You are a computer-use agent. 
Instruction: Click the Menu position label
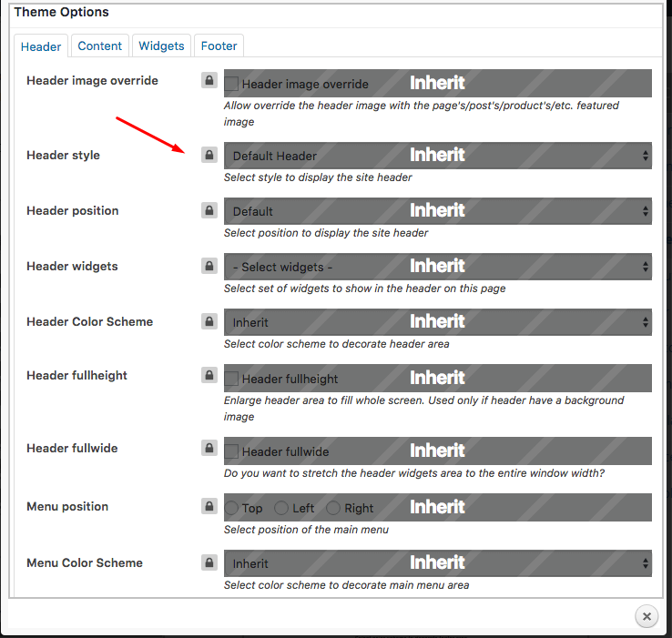[x=67, y=506]
